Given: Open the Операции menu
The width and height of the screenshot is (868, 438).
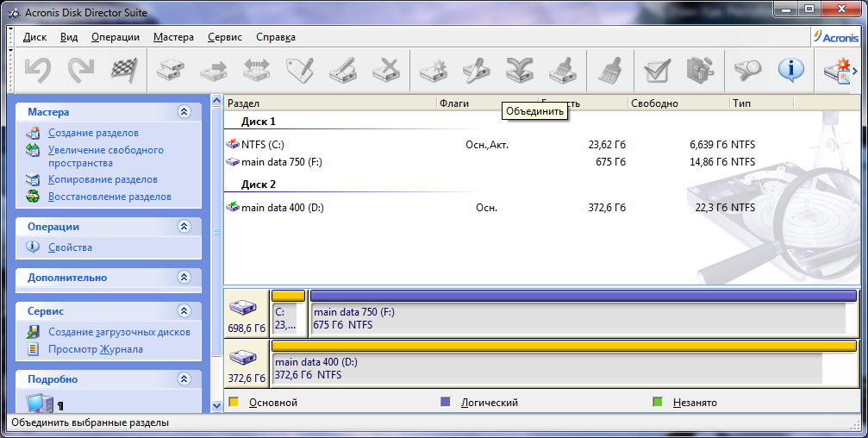Looking at the screenshot, I should tap(116, 37).
